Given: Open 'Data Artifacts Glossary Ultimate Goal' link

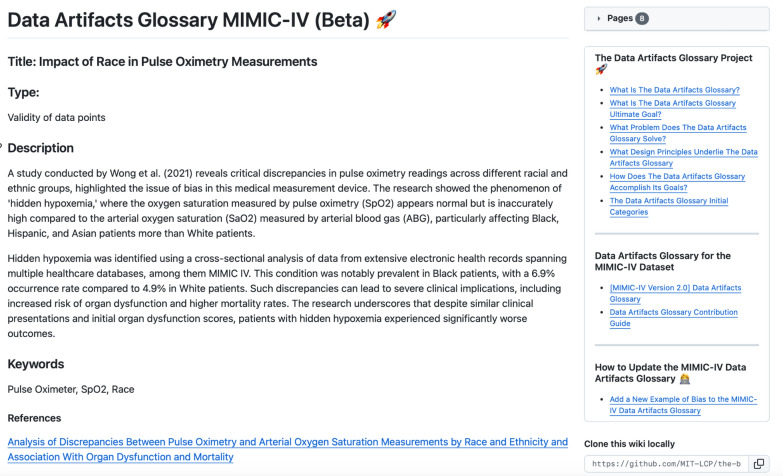Looking at the screenshot, I should (672, 109).
